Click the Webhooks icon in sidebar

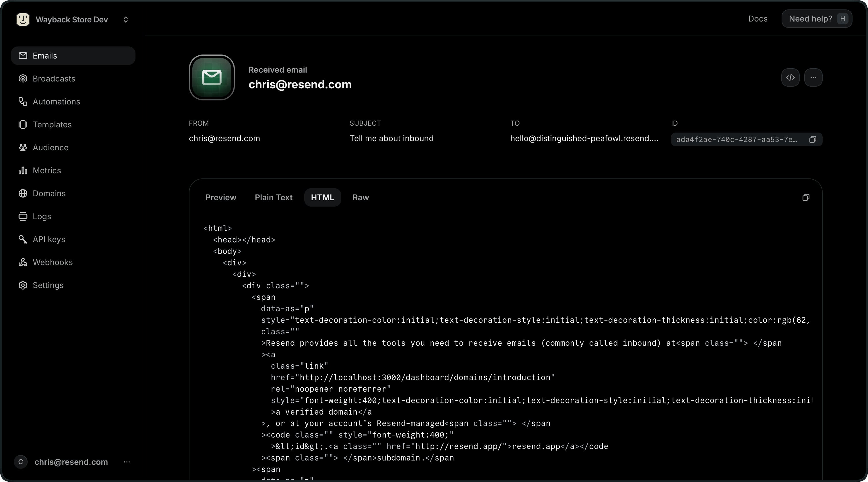click(23, 262)
